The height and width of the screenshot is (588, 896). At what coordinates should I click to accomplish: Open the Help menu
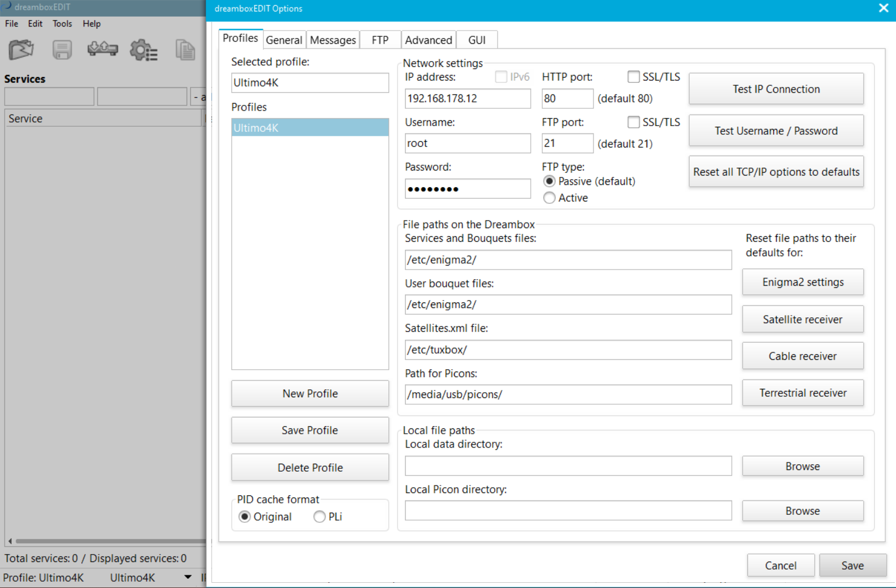92,24
